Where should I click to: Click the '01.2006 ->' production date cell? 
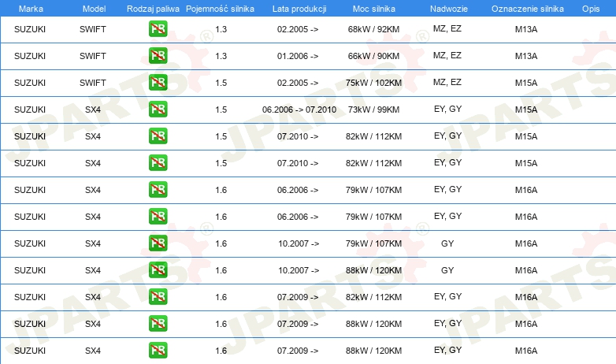[298, 56]
